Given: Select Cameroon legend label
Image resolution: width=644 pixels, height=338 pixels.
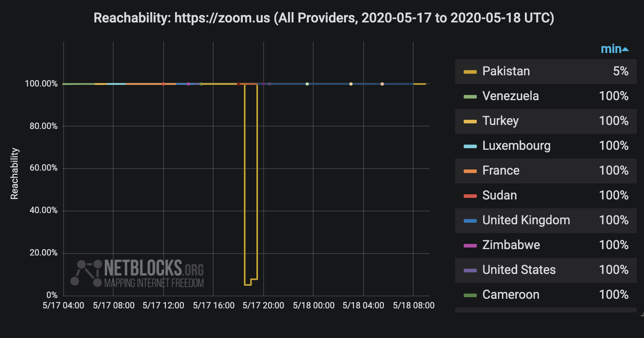Looking at the screenshot, I should (510, 295).
